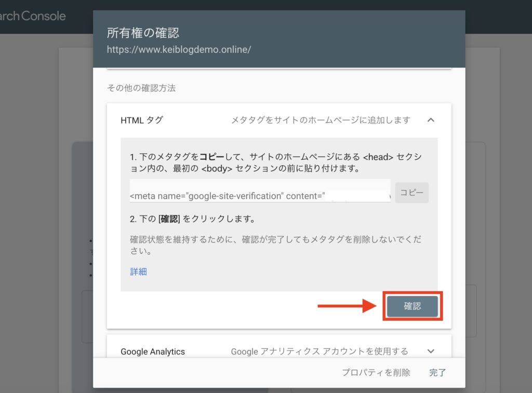Click the 確認 verify button
This screenshot has width=532, height=393.
pos(412,306)
